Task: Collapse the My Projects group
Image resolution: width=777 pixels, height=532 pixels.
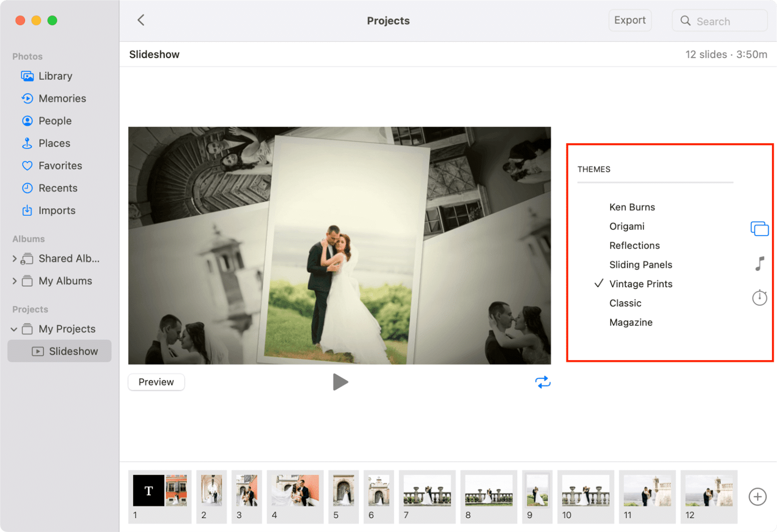Action: coord(14,329)
